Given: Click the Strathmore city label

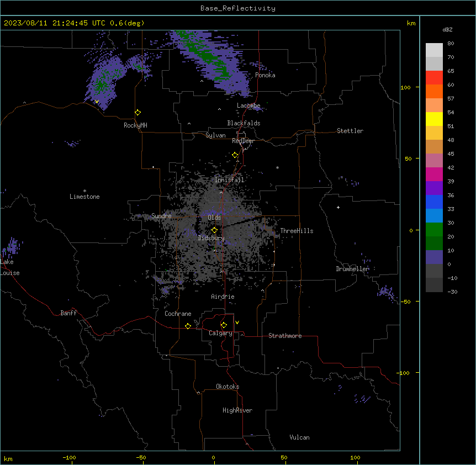Looking at the screenshot, I should tap(285, 336).
